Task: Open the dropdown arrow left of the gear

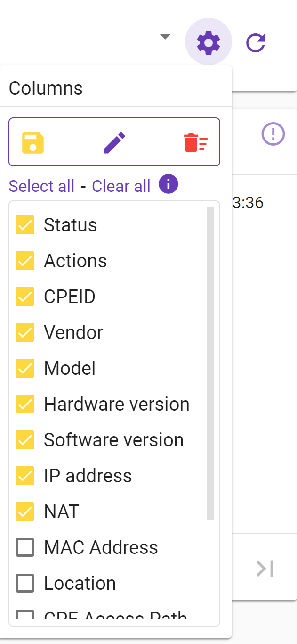Action: [x=164, y=36]
